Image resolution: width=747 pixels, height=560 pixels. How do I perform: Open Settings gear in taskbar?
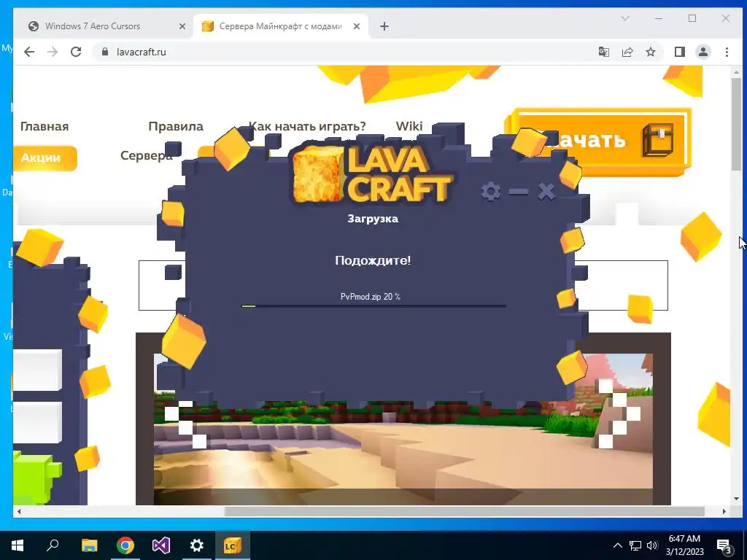[x=197, y=545]
